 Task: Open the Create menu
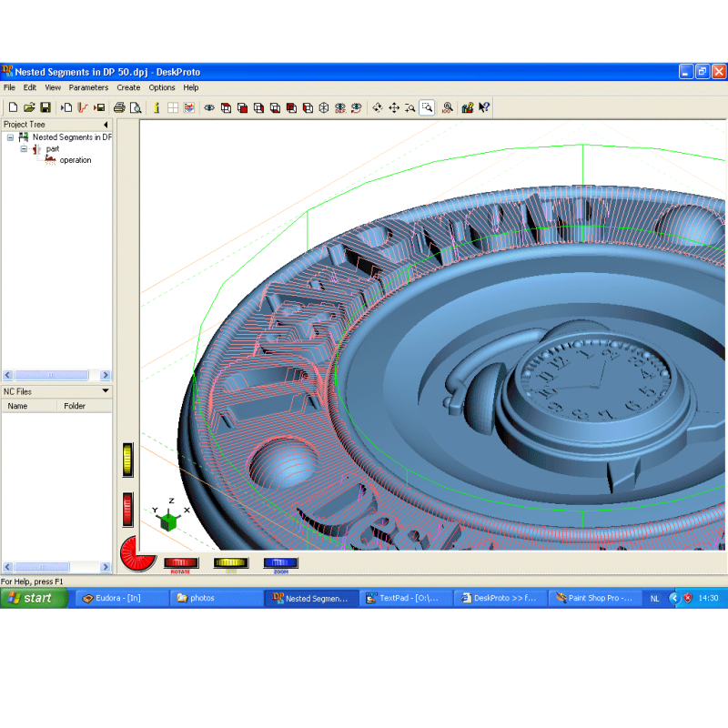coord(128,87)
